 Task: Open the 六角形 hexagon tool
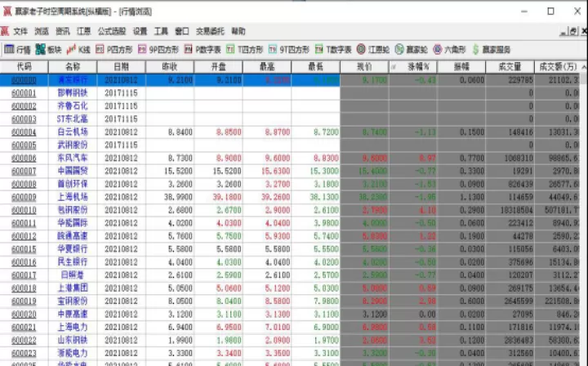(x=449, y=50)
